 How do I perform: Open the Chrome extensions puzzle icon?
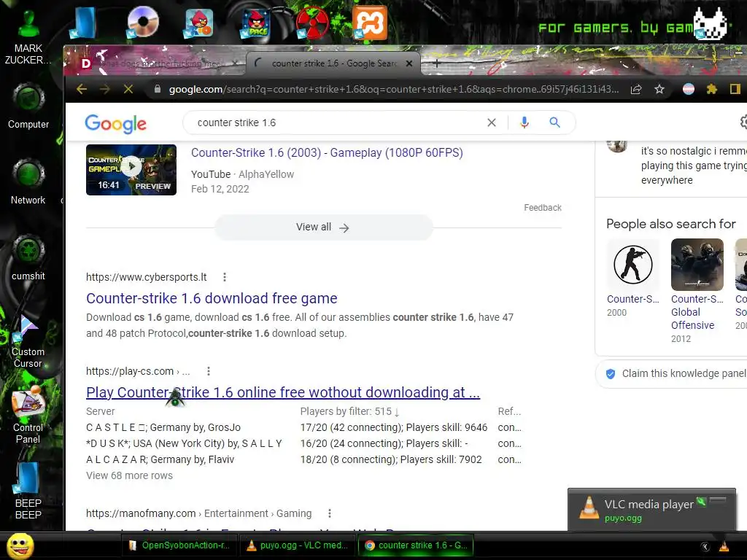tap(712, 89)
